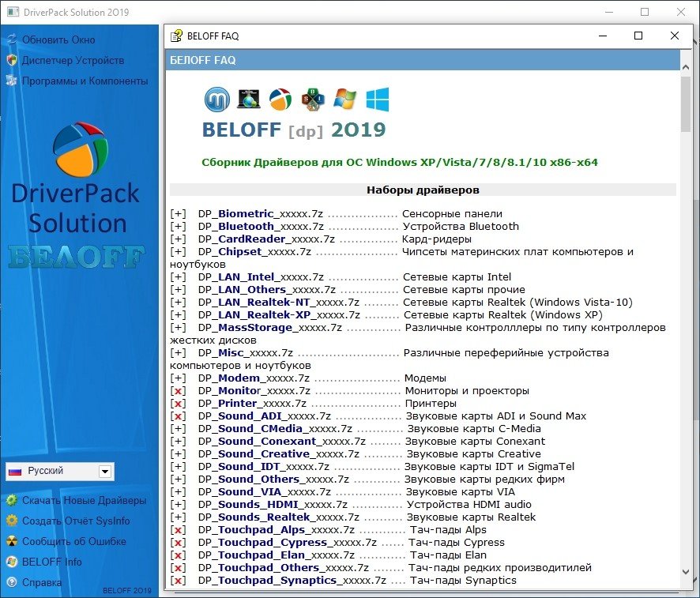Click DP_Sounds_HDMI driver pack name
700x598 pixels.
pos(273,505)
